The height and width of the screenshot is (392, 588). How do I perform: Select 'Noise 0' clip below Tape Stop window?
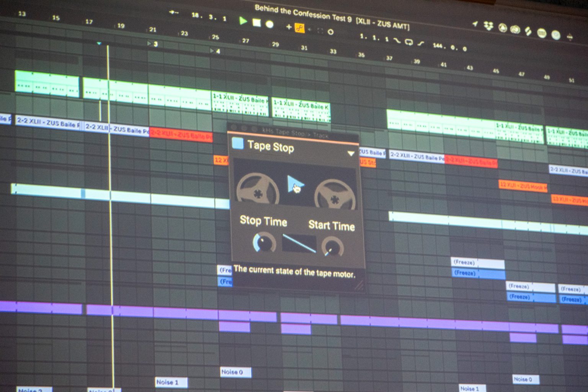236,372
